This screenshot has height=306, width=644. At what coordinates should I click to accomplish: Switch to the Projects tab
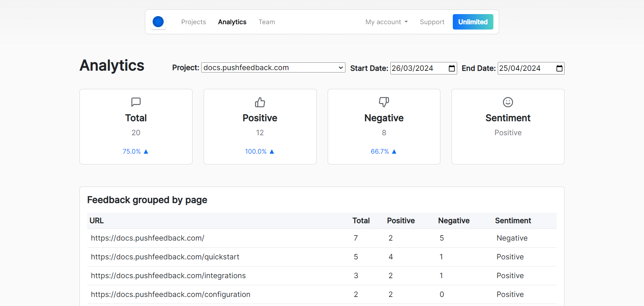coord(194,22)
